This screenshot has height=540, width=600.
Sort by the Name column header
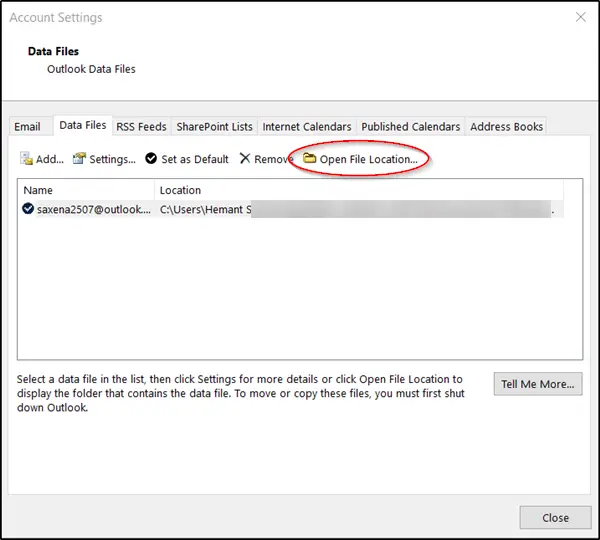(x=86, y=190)
